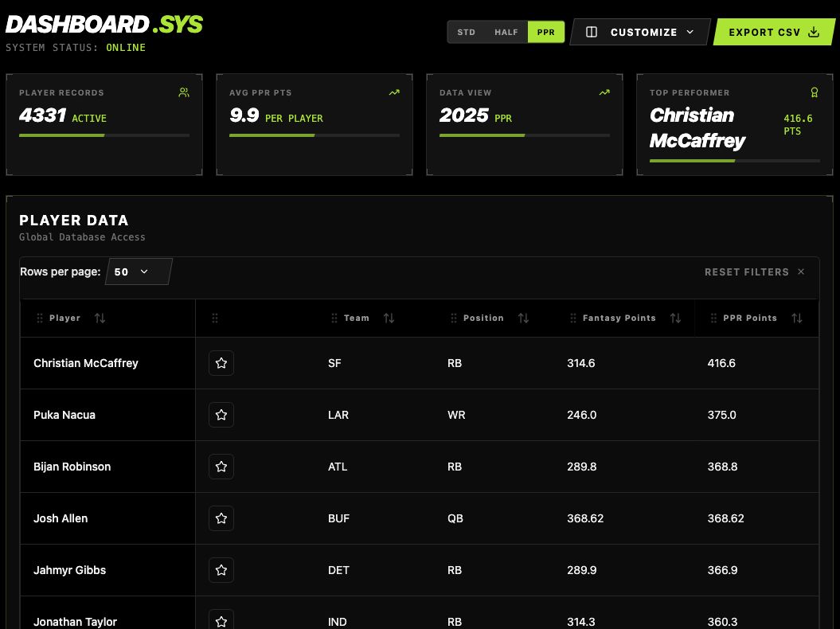
Task: Click fantasy points value 246.0
Action: (x=582, y=415)
